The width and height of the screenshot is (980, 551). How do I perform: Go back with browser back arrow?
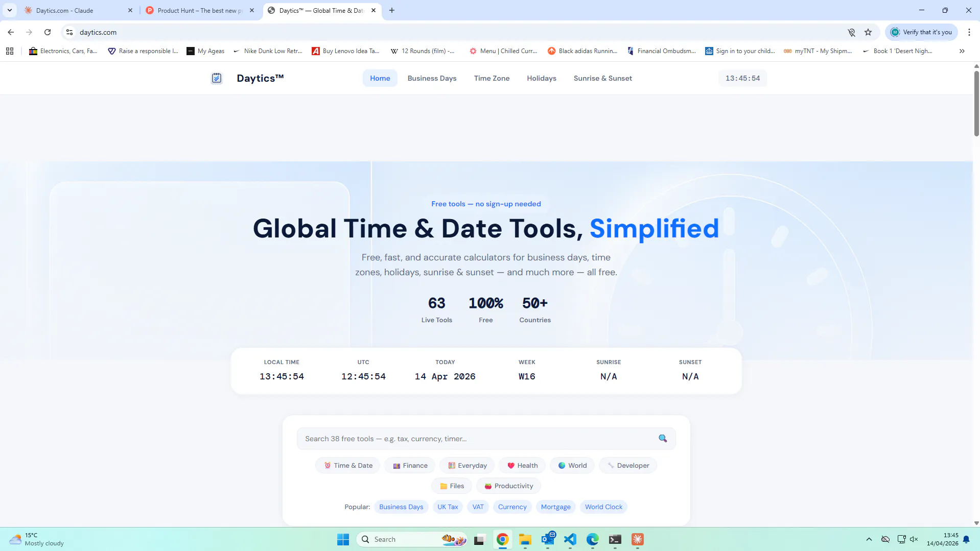point(11,32)
